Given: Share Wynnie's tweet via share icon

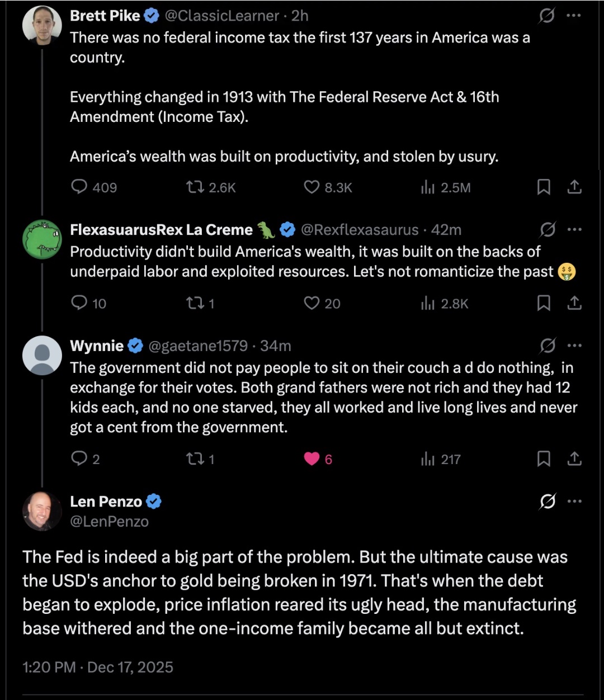Looking at the screenshot, I should [x=574, y=459].
